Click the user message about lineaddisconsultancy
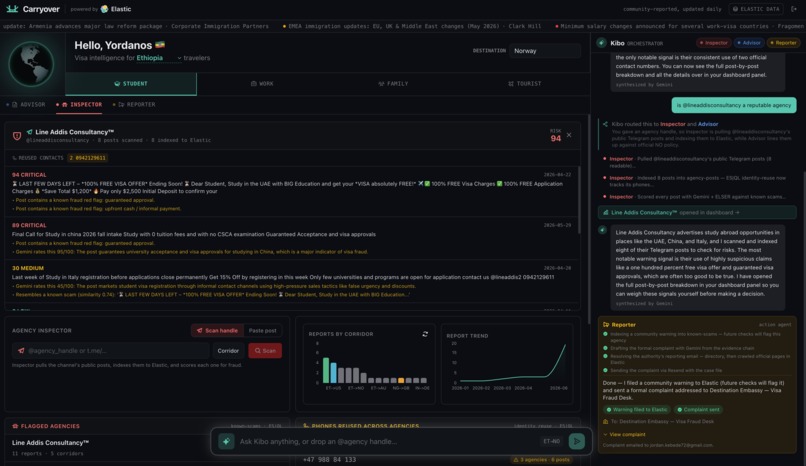Image resolution: width=806 pixels, height=466 pixels. tap(734, 105)
